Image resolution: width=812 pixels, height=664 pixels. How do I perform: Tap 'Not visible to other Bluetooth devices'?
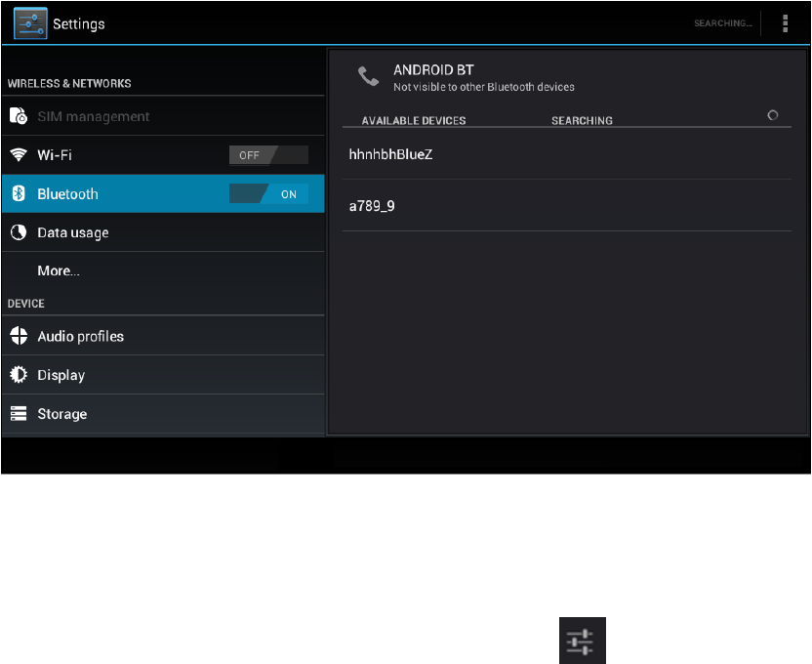tap(484, 87)
